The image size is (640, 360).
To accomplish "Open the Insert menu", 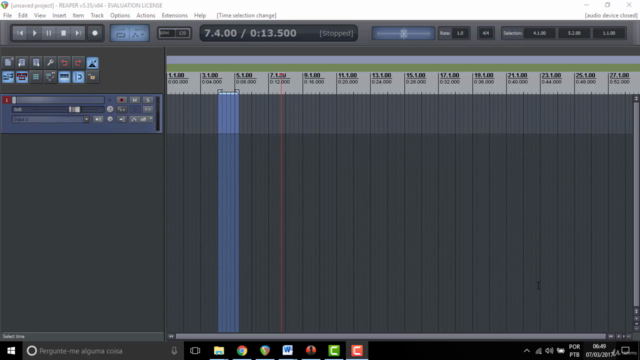I will click(x=59, y=16).
